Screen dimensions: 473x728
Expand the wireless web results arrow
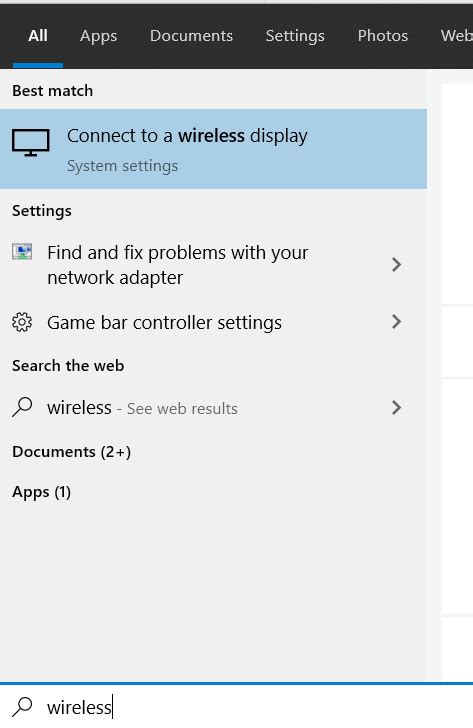(396, 408)
